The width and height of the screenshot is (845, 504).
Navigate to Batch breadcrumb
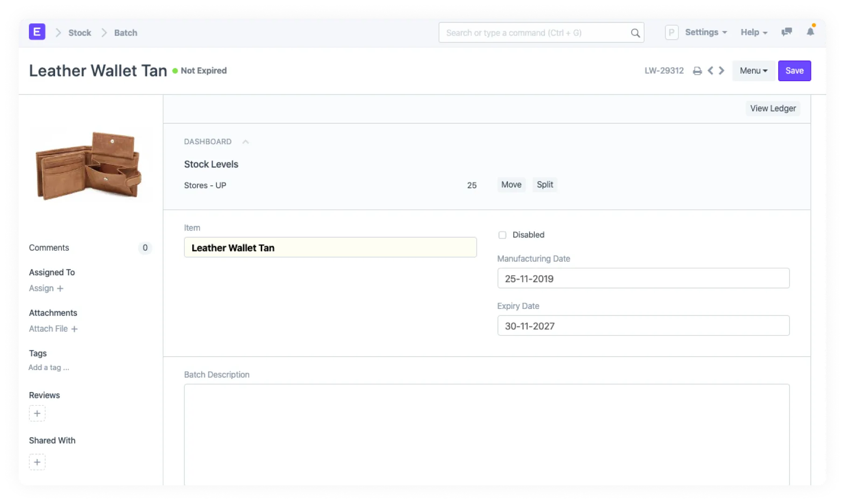(x=126, y=33)
